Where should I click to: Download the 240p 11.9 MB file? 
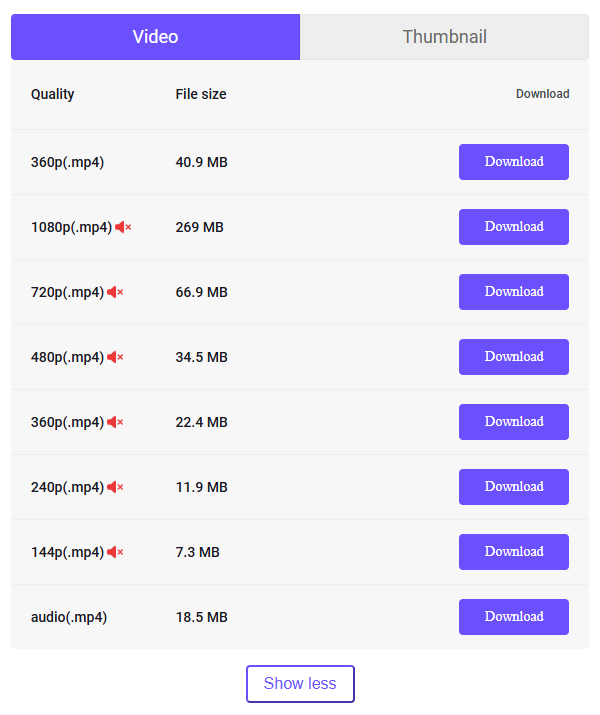tap(514, 487)
